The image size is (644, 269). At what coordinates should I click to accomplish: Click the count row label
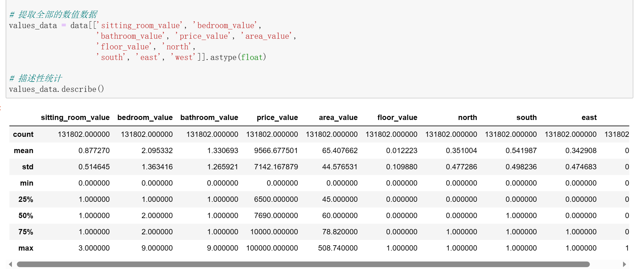pyautogui.click(x=23, y=134)
